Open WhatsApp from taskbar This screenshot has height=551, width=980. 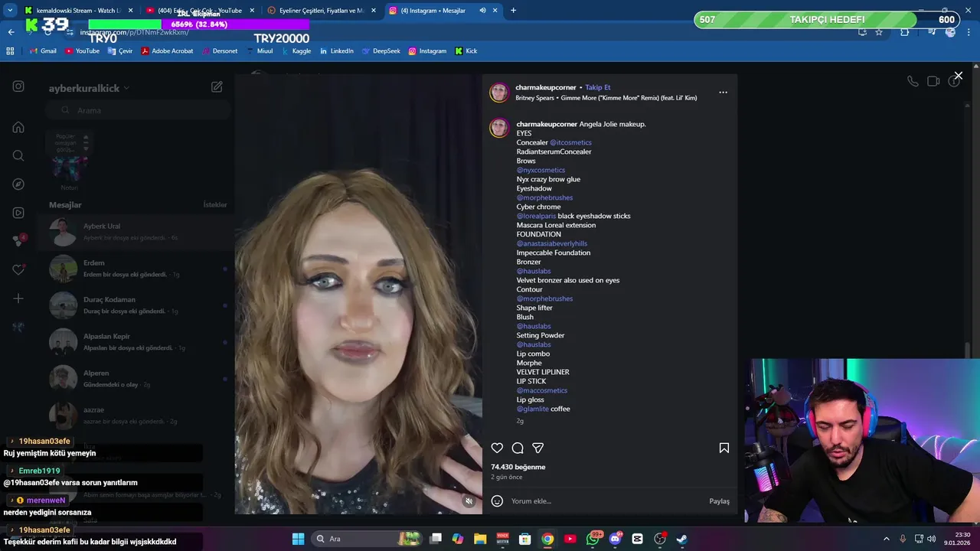[x=593, y=539]
